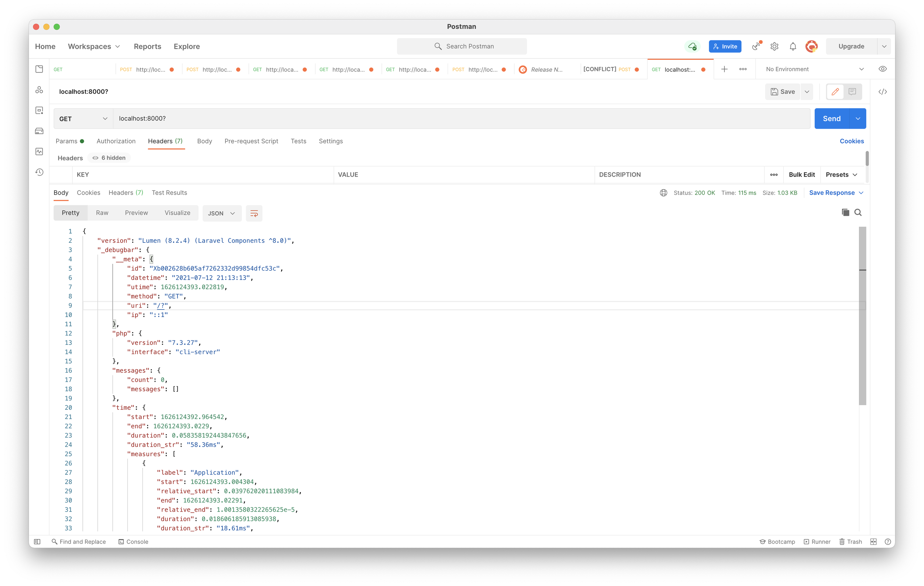This screenshot has height=586, width=924.
Task: Open Monitors sidebar icon
Action: (x=39, y=151)
